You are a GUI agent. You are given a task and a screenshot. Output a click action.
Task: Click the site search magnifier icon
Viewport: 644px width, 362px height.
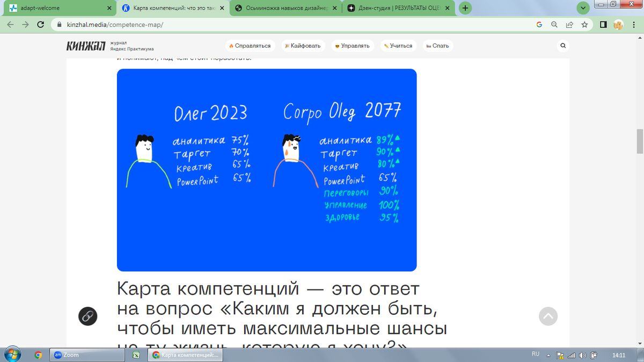563,46
